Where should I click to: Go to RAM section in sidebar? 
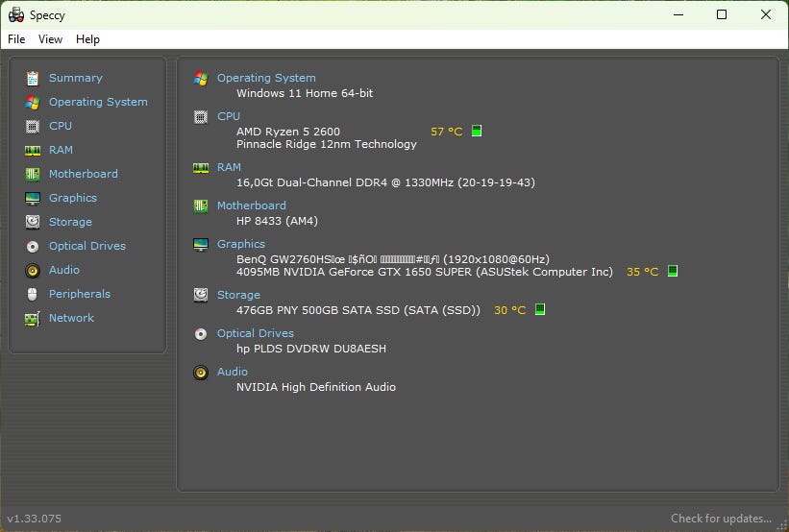pyautogui.click(x=61, y=151)
